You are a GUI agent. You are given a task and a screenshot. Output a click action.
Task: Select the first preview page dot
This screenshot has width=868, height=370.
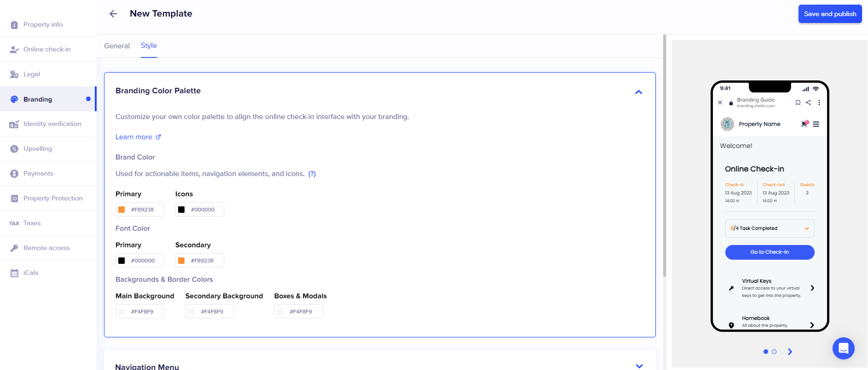coord(766,352)
